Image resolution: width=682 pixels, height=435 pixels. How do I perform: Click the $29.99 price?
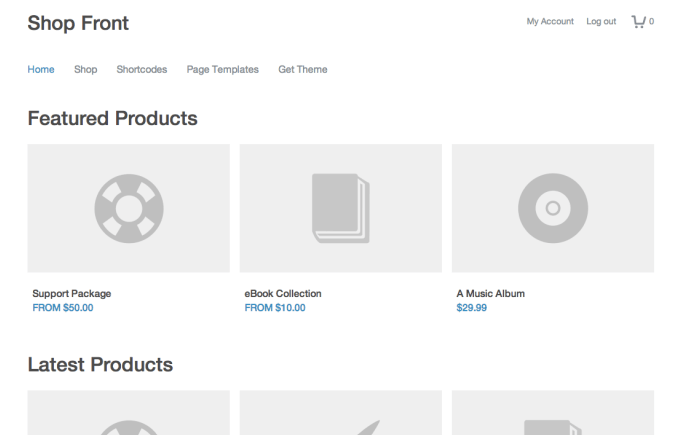pyautogui.click(x=471, y=308)
